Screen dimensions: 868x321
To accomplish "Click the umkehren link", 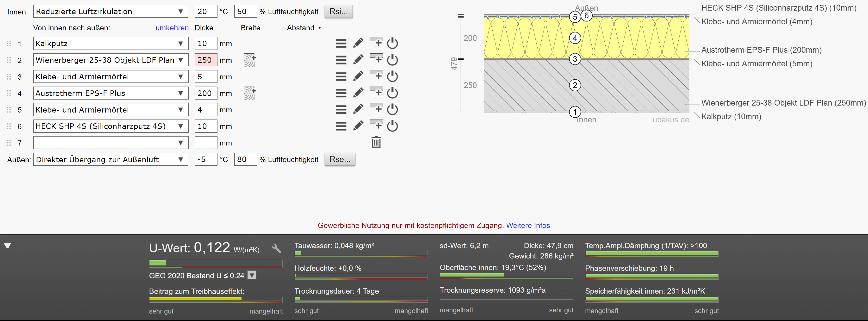I will pyautogui.click(x=172, y=28).
